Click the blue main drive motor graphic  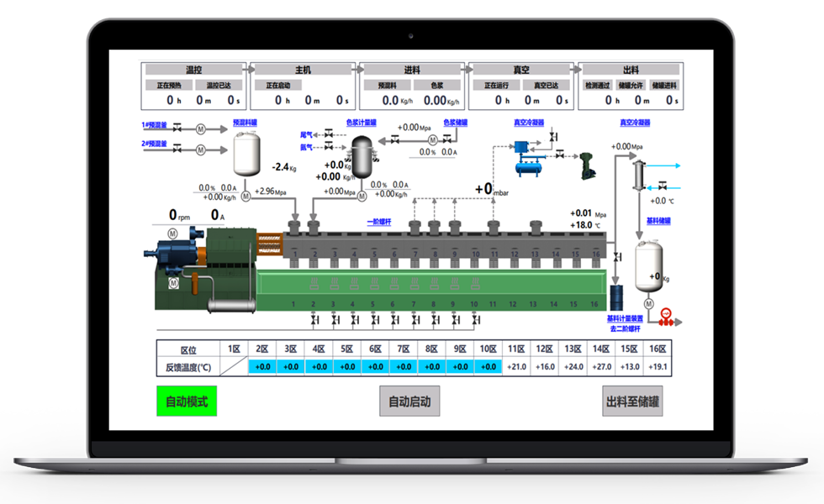click(176, 251)
